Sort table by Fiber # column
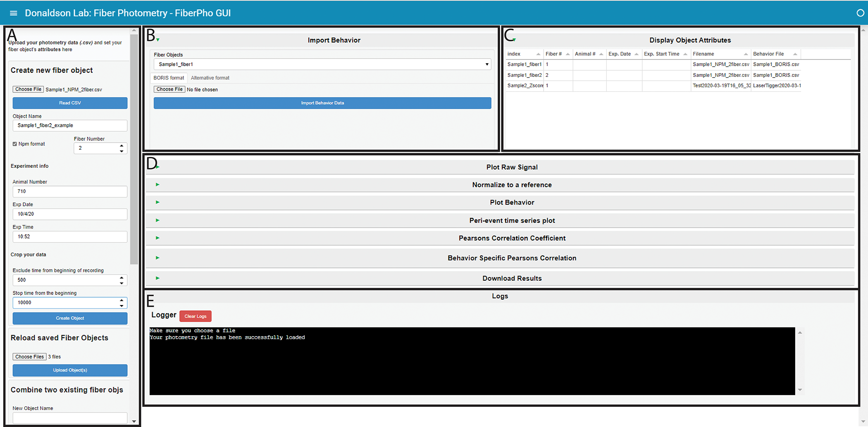 pyautogui.click(x=558, y=54)
